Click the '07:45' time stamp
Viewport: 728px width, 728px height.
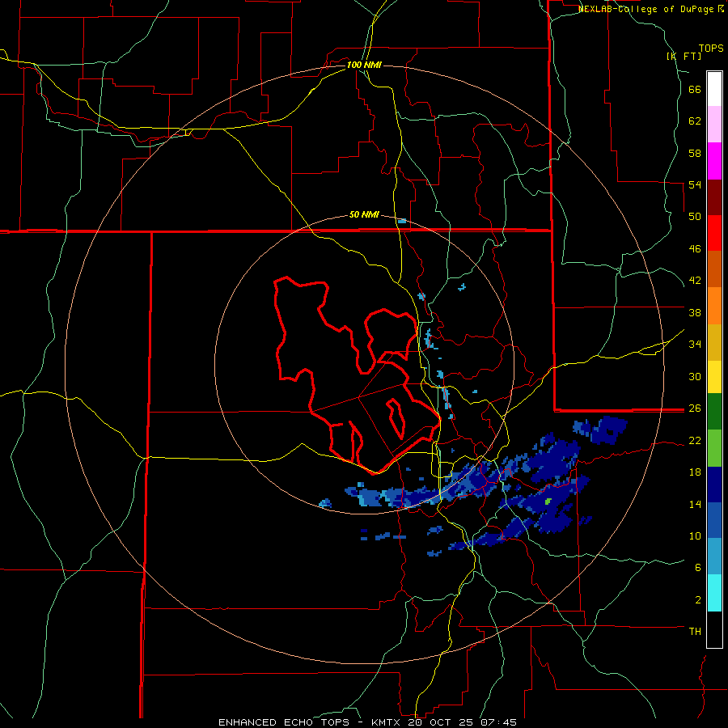click(499, 722)
